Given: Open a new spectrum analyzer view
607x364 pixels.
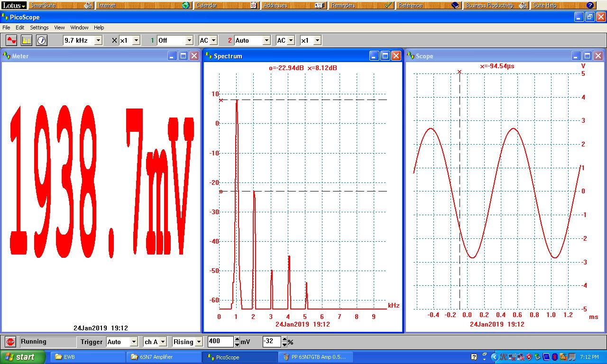Looking at the screenshot, I should (27, 41).
